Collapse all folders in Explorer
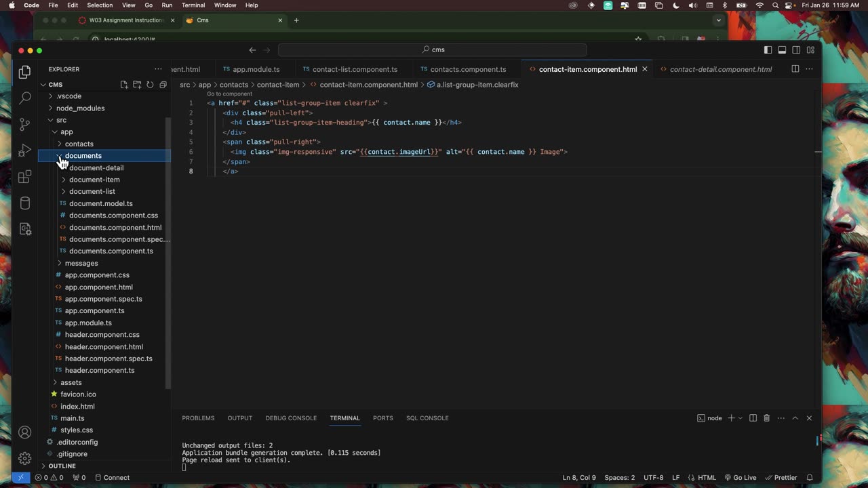Screen dimensions: 868x488 tap(163, 85)
